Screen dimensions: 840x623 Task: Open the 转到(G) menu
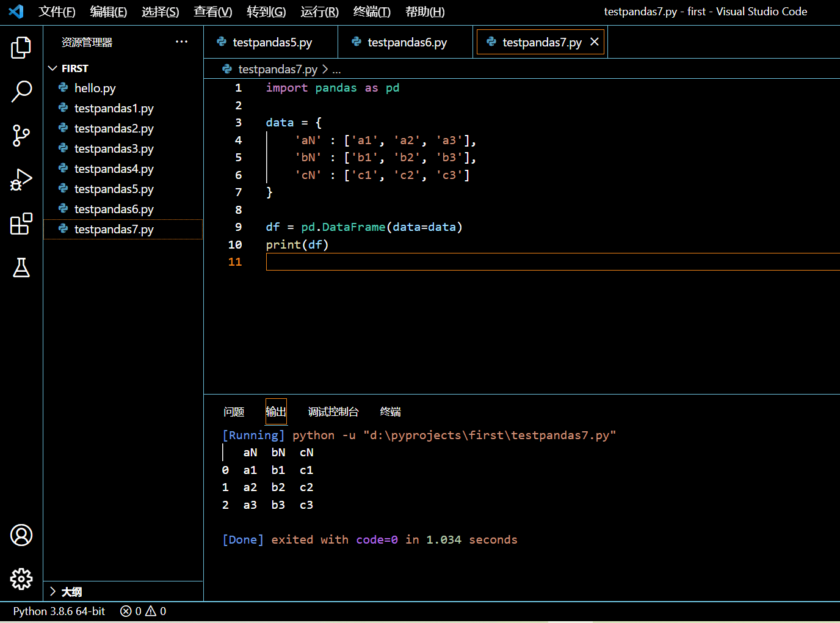(266, 12)
